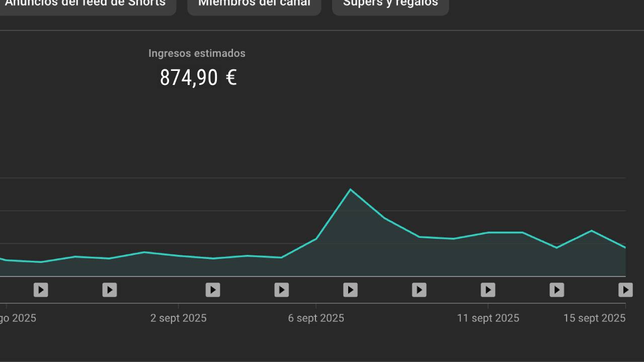This screenshot has height=362, width=644.
Task: Click the 2 sept 2025 axis date
Action: click(x=178, y=318)
